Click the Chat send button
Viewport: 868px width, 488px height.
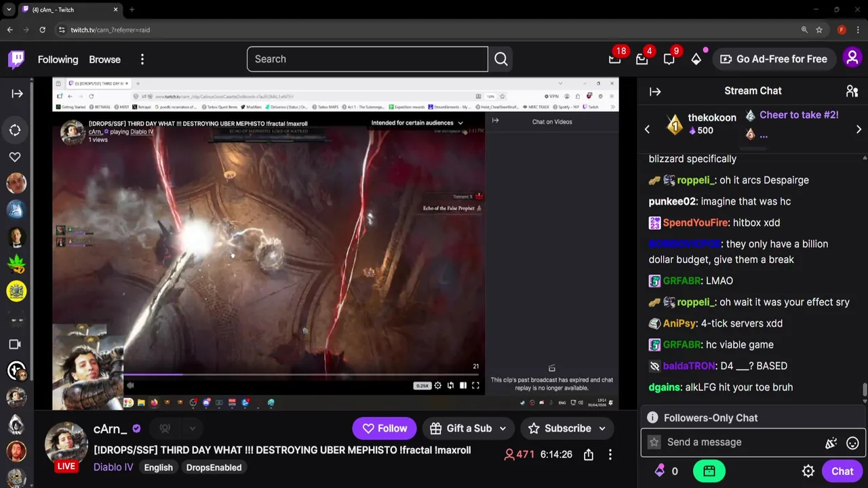click(x=842, y=471)
